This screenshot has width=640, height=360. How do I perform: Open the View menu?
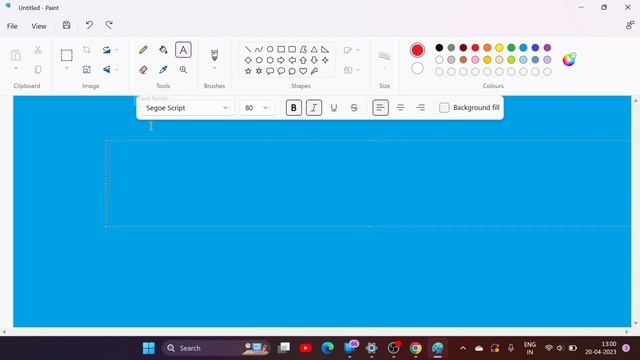(x=39, y=26)
